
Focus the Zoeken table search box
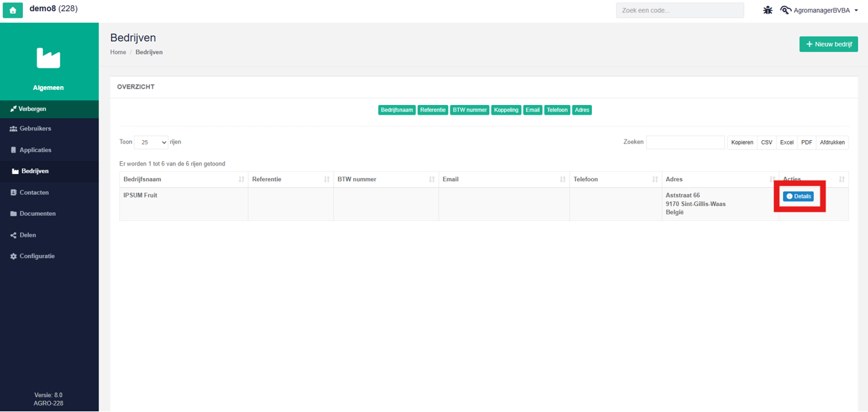click(685, 142)
